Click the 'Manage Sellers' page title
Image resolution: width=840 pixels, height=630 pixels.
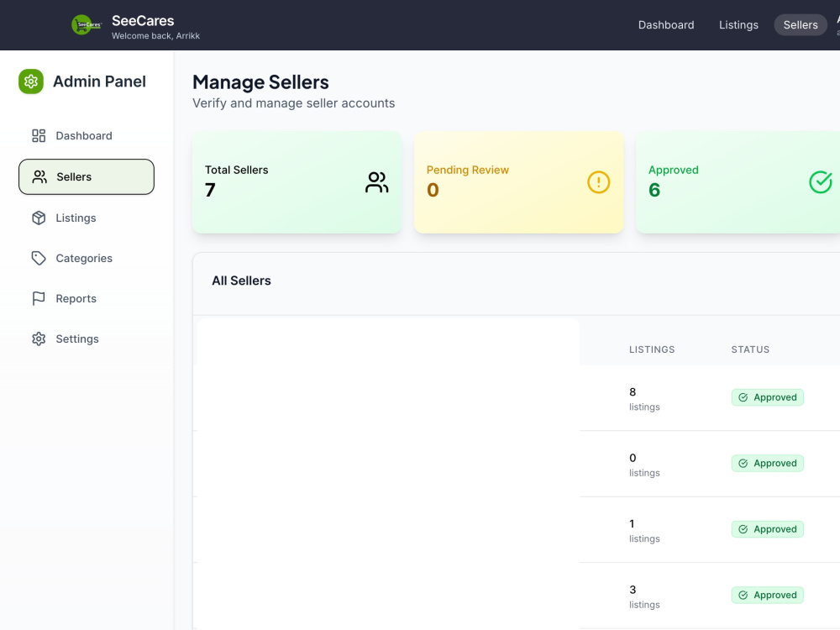(261, 82)
